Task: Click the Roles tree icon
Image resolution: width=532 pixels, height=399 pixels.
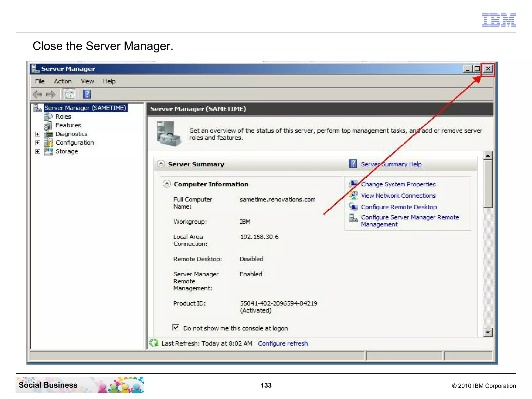Action: 49,117
